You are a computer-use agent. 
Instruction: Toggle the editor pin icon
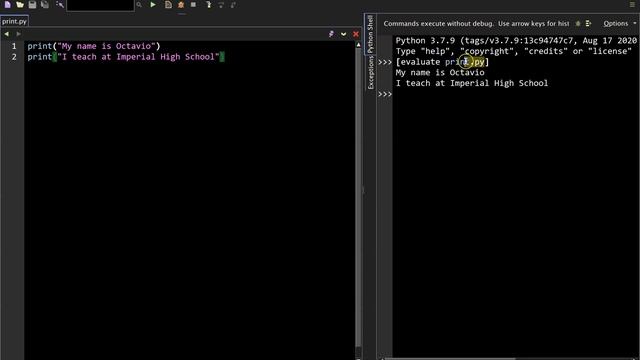pyautogui.click(x=331, y=34)
